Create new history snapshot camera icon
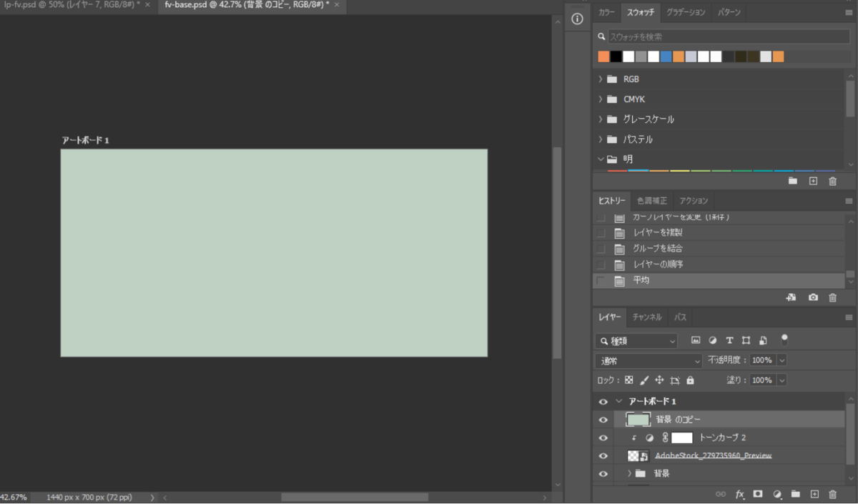This screenshot has height=504, width=858. coord(813,297)
